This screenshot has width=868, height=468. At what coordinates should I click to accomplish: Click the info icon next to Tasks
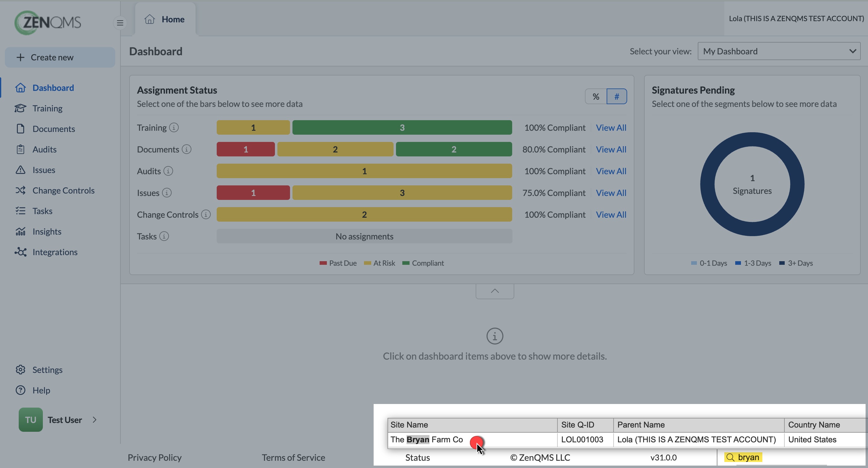coord(164,236)
